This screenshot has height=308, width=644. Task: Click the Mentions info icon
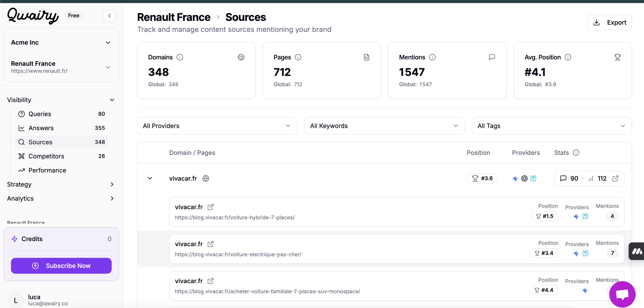[432, 57]
